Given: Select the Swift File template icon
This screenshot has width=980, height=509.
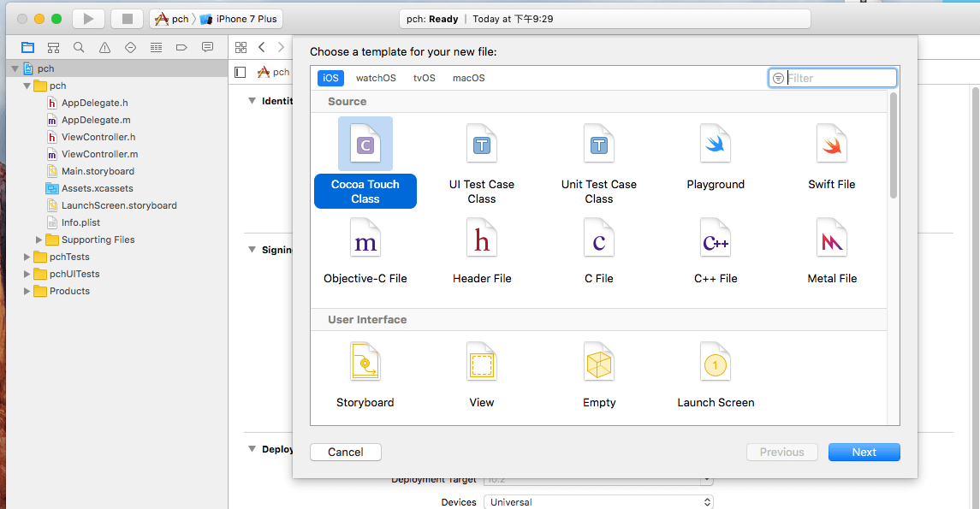Looking at the screenshot, I should point(831,145).
